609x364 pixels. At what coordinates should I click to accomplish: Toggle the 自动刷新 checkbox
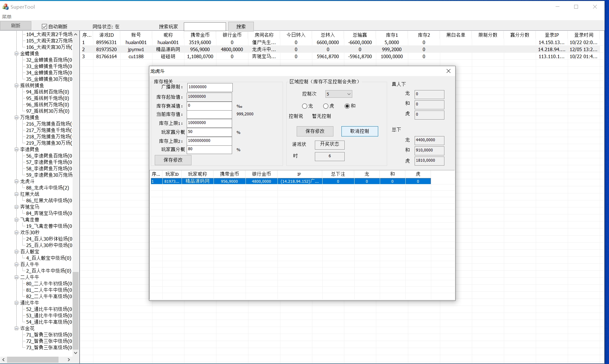click(x=44, y=27)
